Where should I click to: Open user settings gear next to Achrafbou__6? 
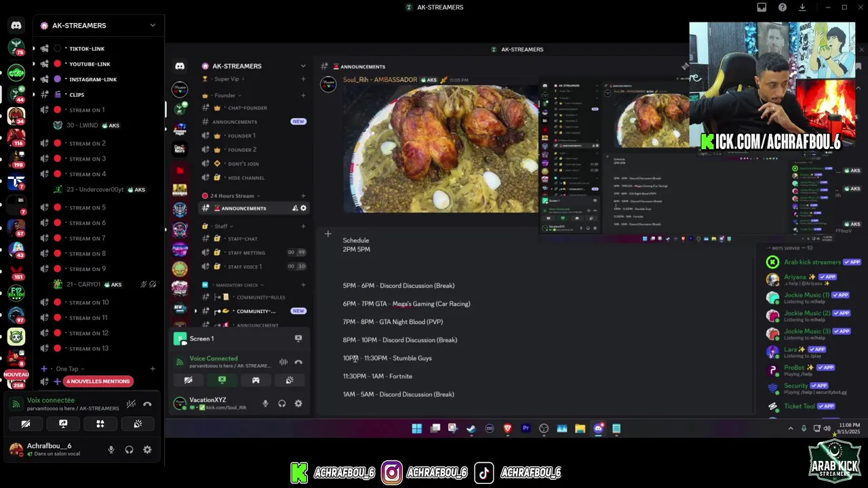click(147, 449)
